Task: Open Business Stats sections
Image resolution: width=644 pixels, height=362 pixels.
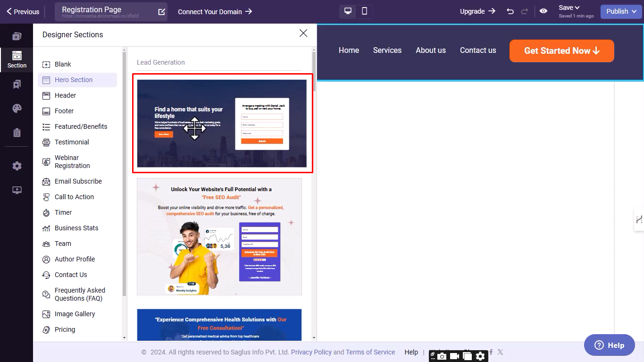Action: click(77, 228)
